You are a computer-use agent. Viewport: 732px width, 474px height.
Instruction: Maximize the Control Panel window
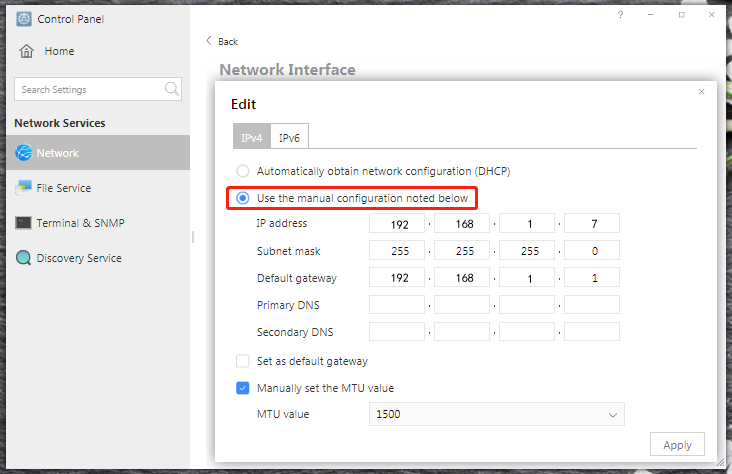(x=682, y=15)
